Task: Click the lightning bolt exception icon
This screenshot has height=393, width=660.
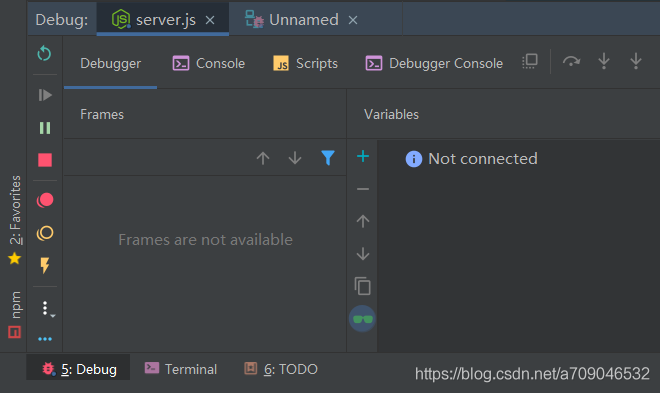Action: 45,266
